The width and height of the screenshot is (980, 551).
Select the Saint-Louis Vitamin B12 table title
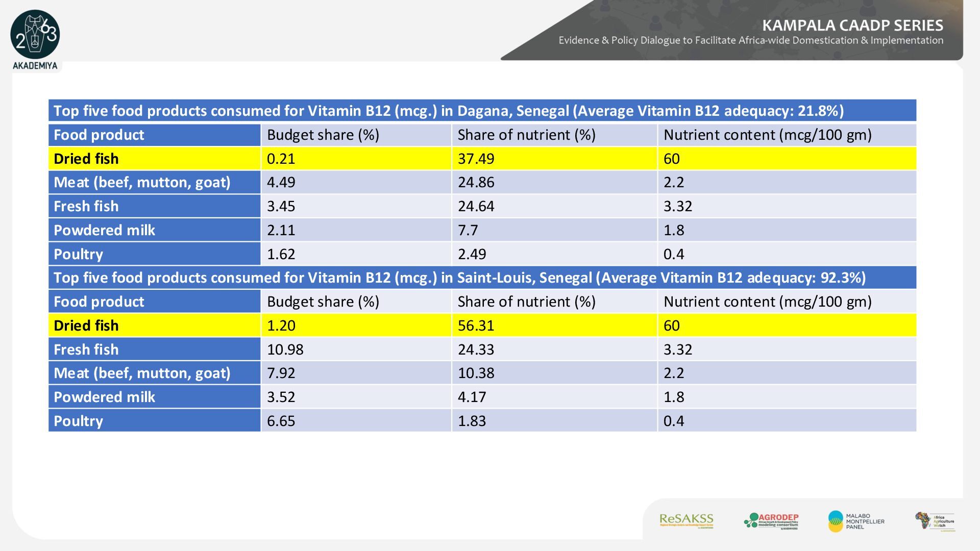[459, 278]
